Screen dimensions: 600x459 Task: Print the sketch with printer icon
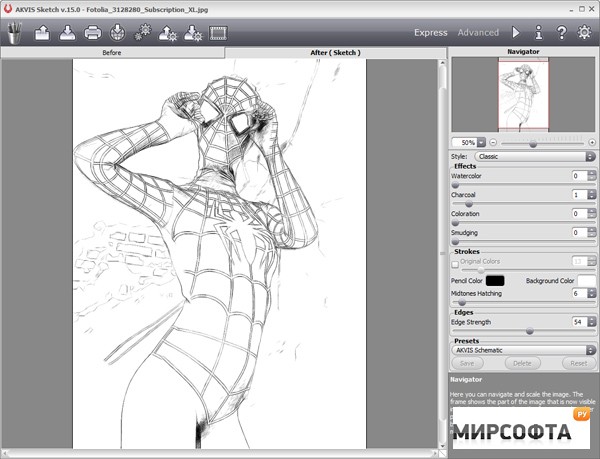pos(92,33)
